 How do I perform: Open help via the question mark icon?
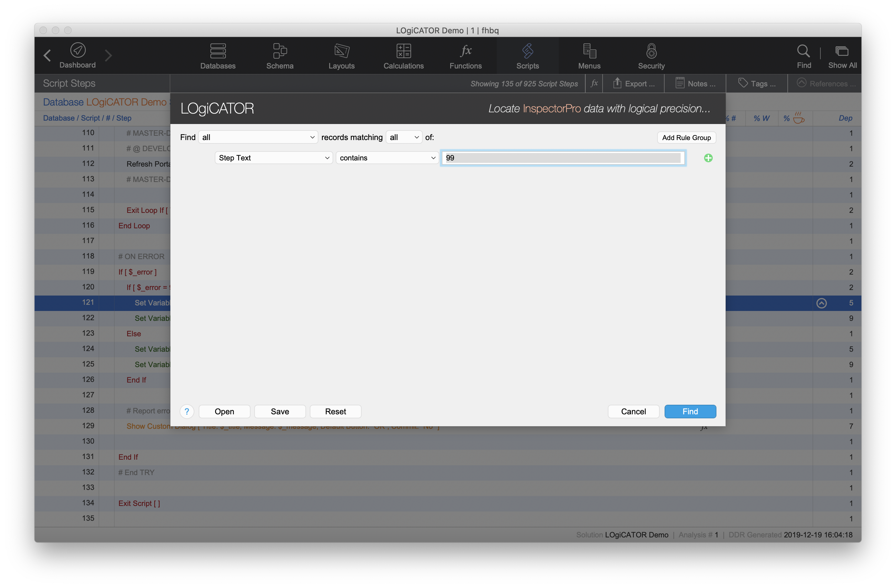point(187,412)
